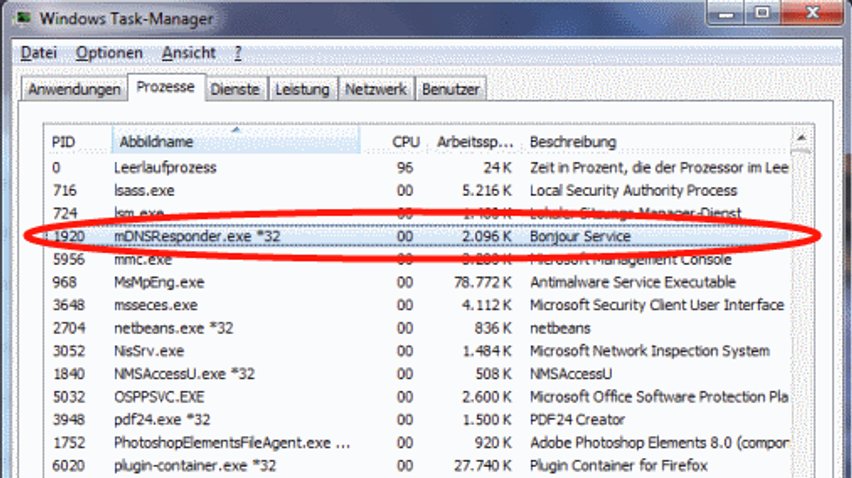The width and height of the screenshot is (852, 478).
Task: Click the 5.216 K memory value
Action: click(x=487, y=191)
